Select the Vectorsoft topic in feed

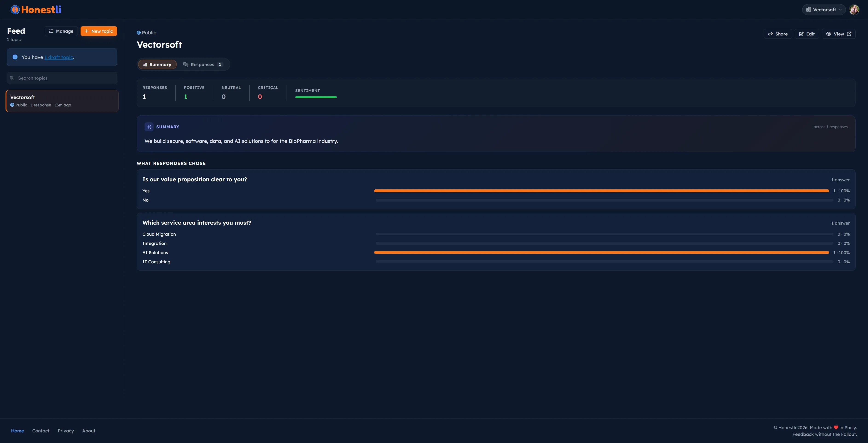click(62, 101)
